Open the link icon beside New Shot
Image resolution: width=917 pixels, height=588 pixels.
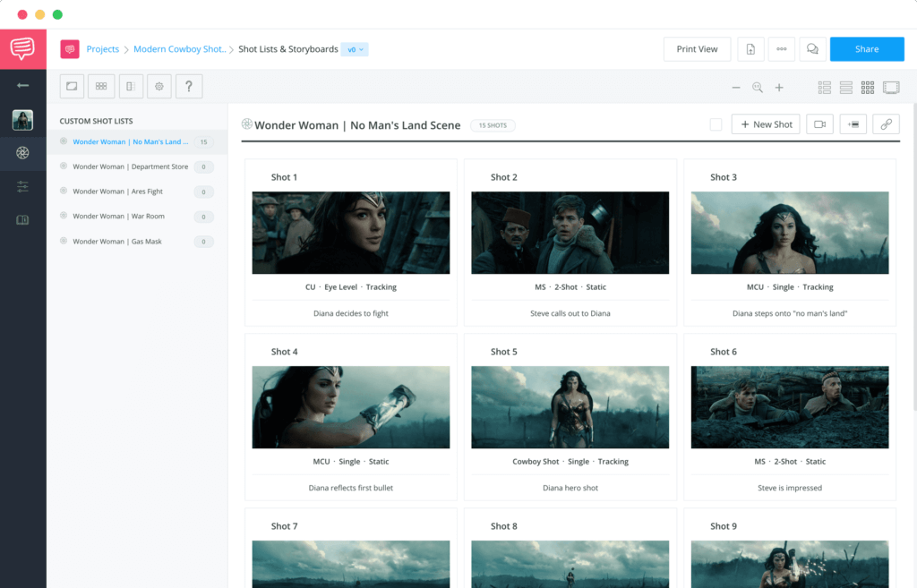coord(885,124)
